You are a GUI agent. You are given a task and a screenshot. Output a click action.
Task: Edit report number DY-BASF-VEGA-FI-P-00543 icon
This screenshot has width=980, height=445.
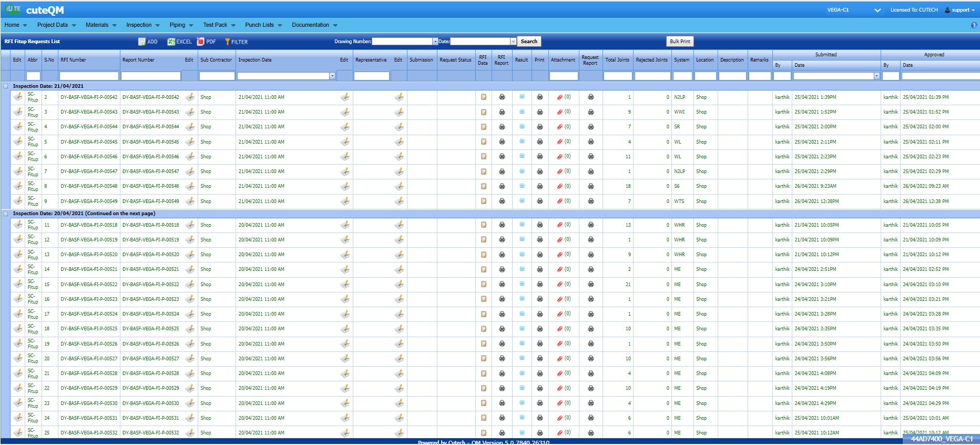click(x=190, y=112)
